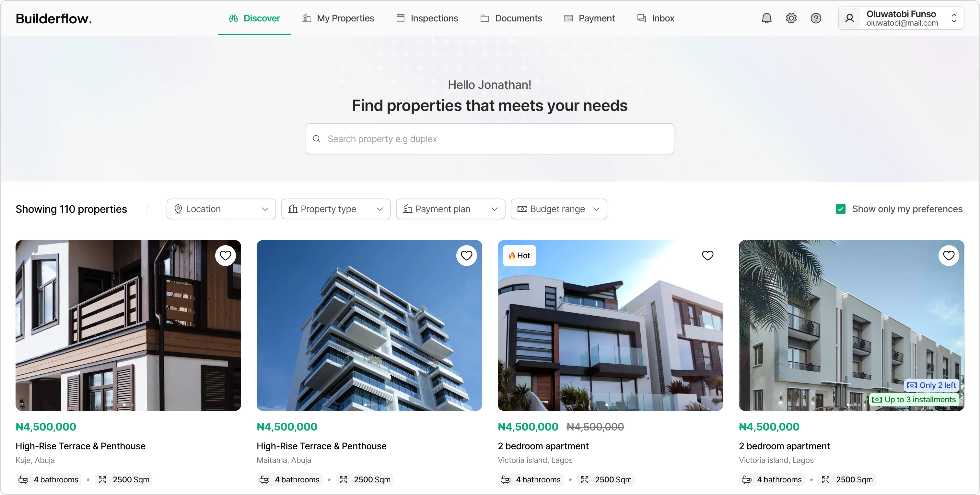Favorite the Maitama, Abuja property
This screenshot has height=495, width=980.
tap(466, 256)
